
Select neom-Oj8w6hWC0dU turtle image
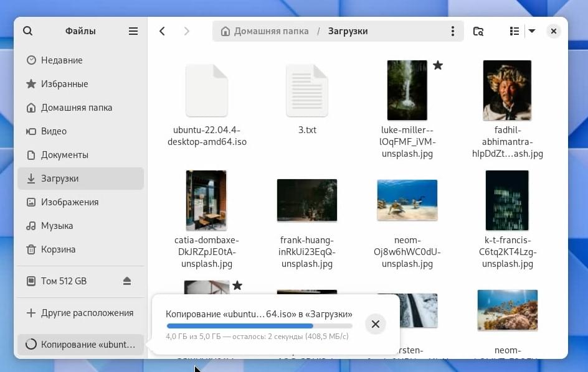(x=407, y=200)
